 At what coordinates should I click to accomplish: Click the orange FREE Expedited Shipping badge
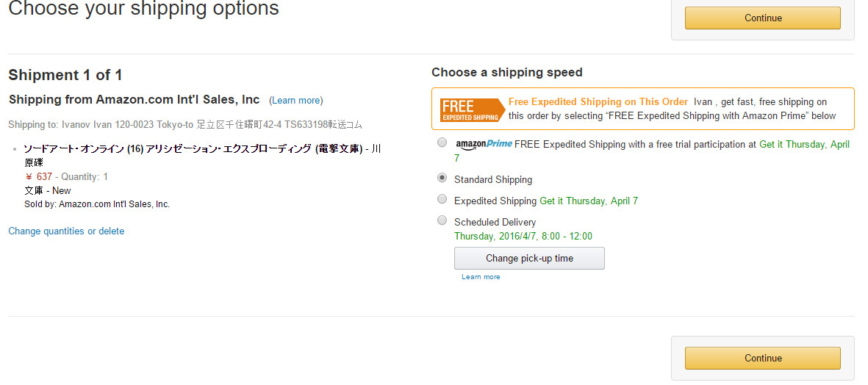click(470, 109)
